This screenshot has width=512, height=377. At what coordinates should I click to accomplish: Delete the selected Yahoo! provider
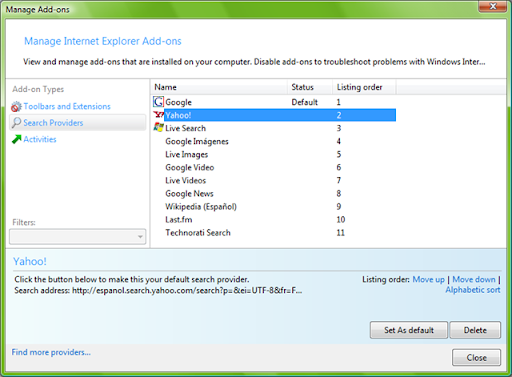pyautogui.click(x=475, y=330)
